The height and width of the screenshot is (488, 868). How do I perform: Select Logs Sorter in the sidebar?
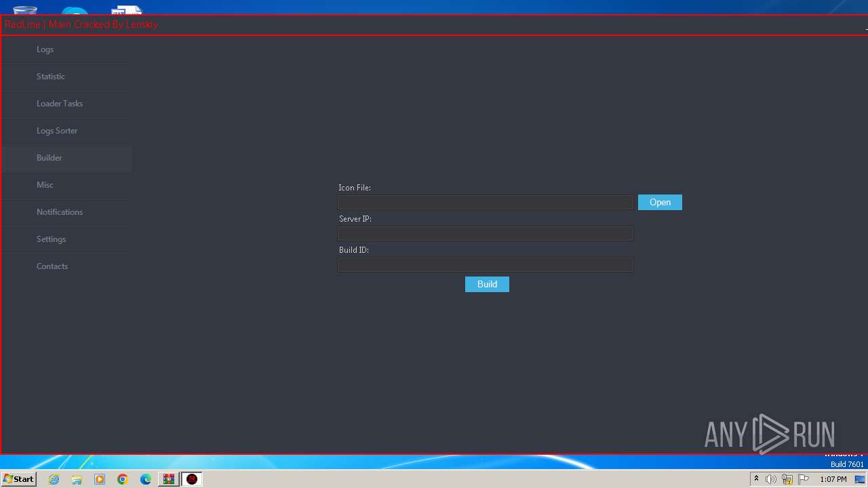66,131
